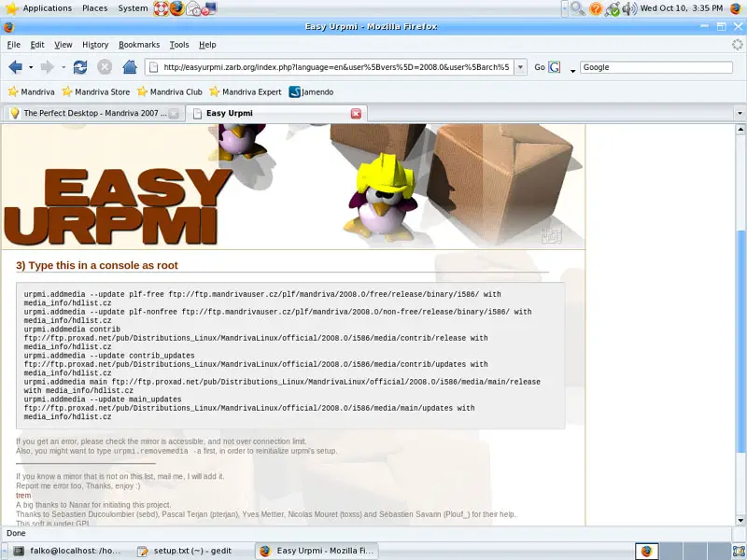Viewport: 747px width, 560px height.
Task: Click the page vertical scrollbar thumb
Action: 740,341
